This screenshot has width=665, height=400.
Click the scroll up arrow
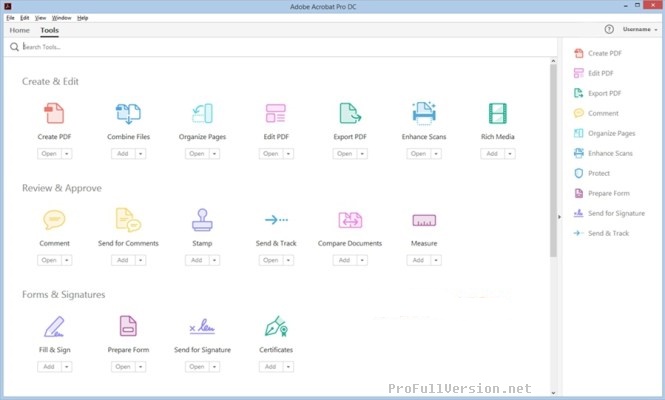coord(553,61)
